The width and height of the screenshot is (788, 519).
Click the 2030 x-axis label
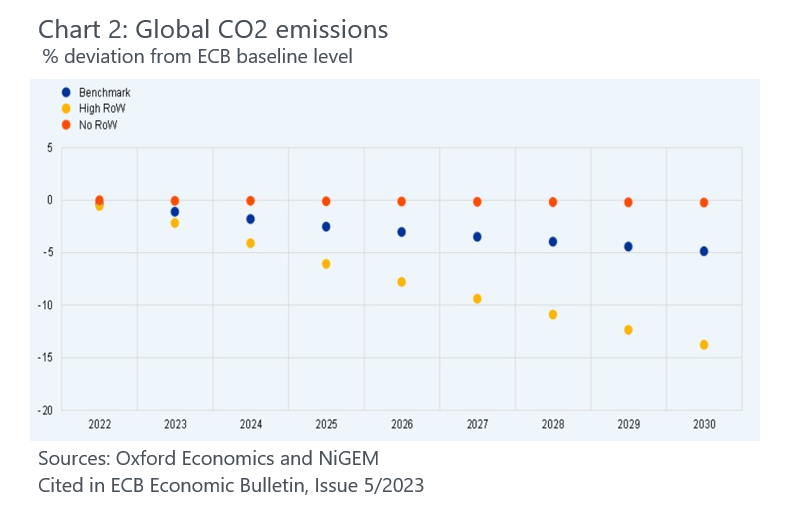[704, 425]
